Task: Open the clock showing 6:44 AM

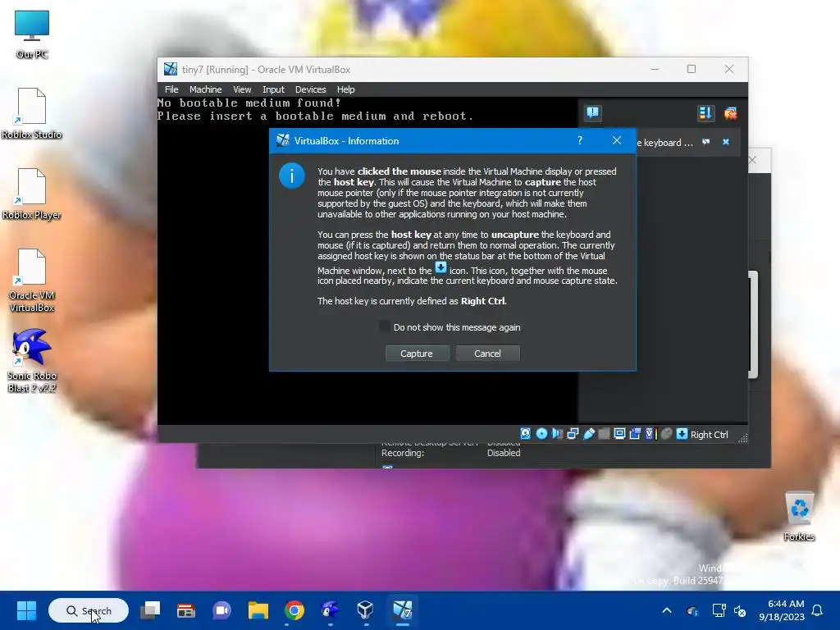Action: coord(782,610)
